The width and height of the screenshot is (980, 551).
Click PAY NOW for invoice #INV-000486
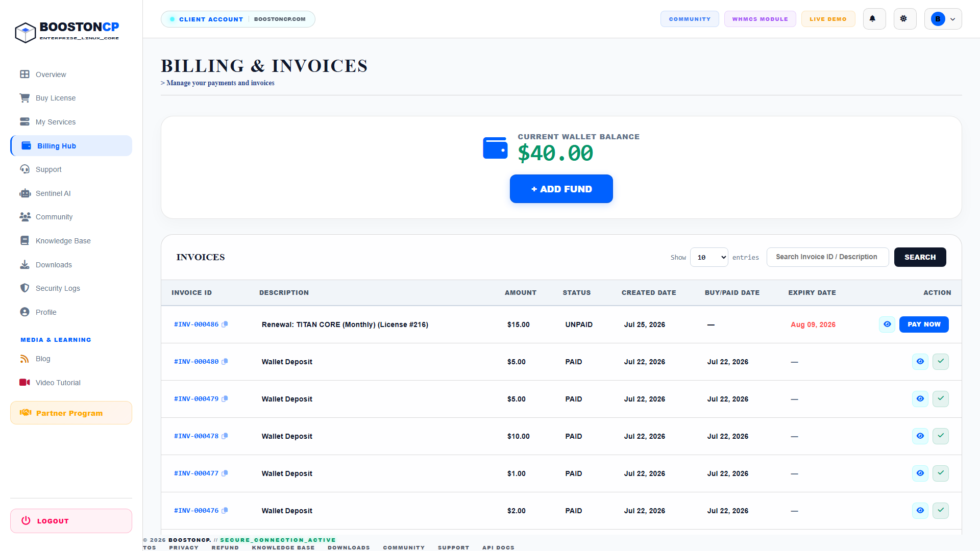tap(924, 324)
